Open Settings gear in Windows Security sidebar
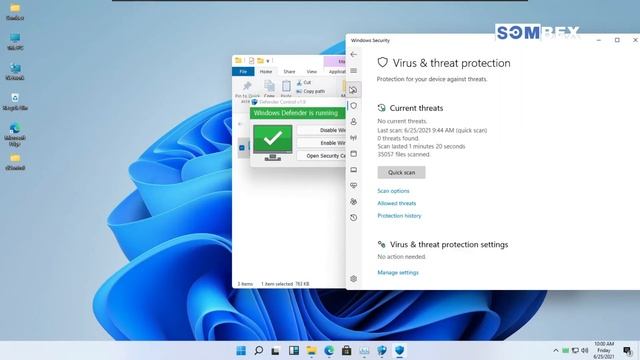This screenshot has width=640, height=360. [x=353, y=279]
